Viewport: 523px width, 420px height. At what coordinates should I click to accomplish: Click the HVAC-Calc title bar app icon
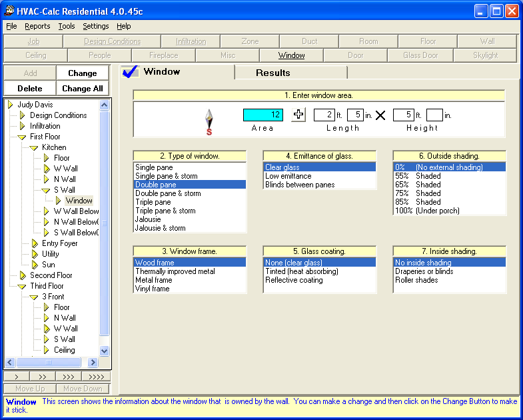point(9,11)
